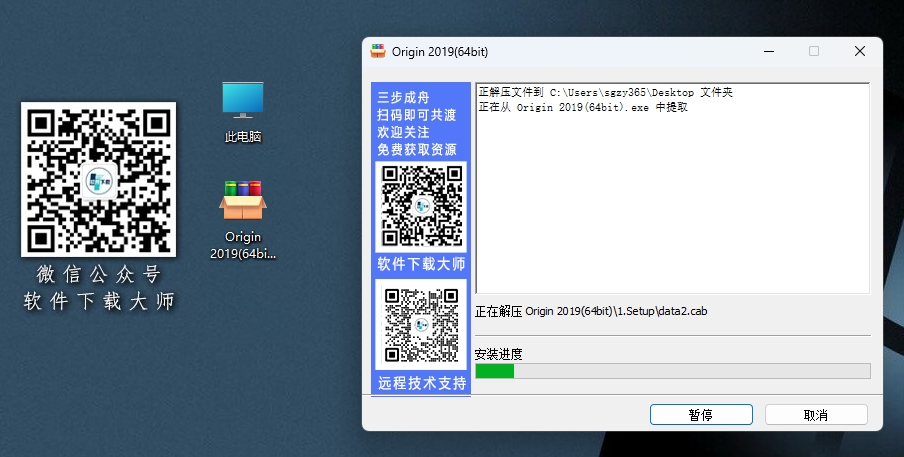Click the 取消 button to cancel extraction
Screen dimensions: 904x457
(x=816, y=415)
